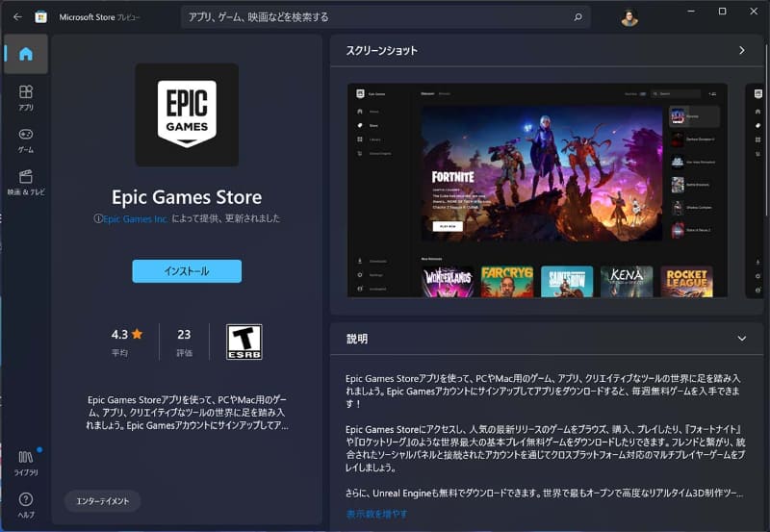This screenshot has height=532, width=770.
Task: Click the ESRB T rating badge
Action: [244, 342]
